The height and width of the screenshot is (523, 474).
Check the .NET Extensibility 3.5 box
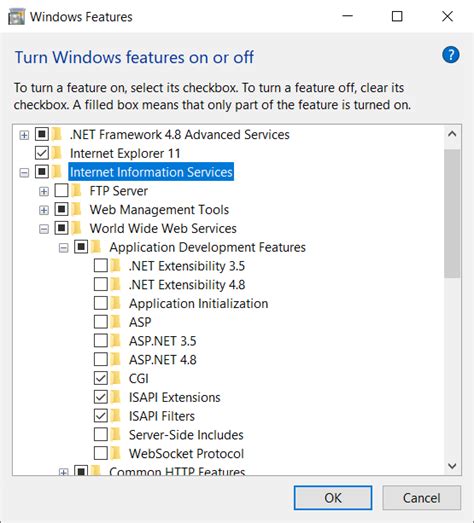(101, 266)
